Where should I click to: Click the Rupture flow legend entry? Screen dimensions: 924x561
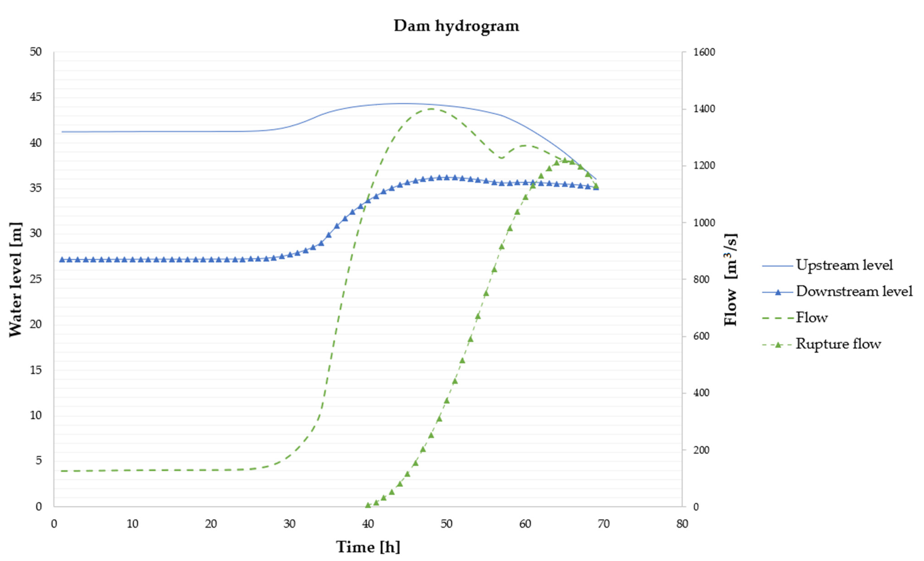[838, 344]
